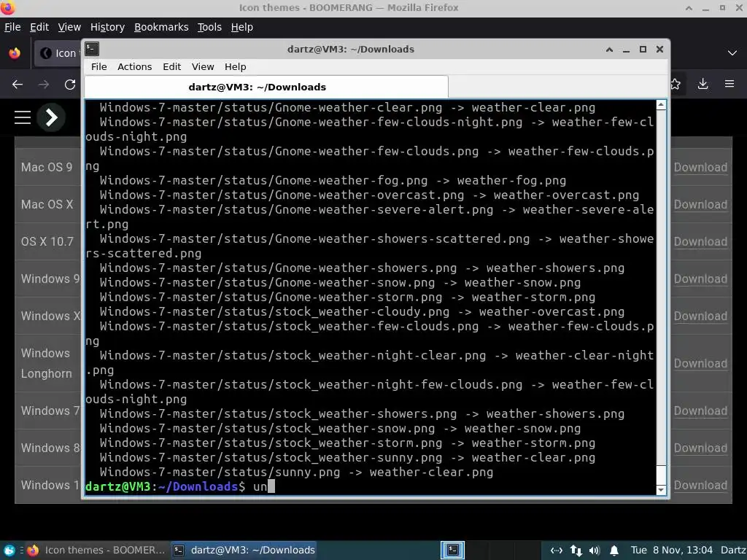Click the Dartz user name in panel

tap(732, 550)
